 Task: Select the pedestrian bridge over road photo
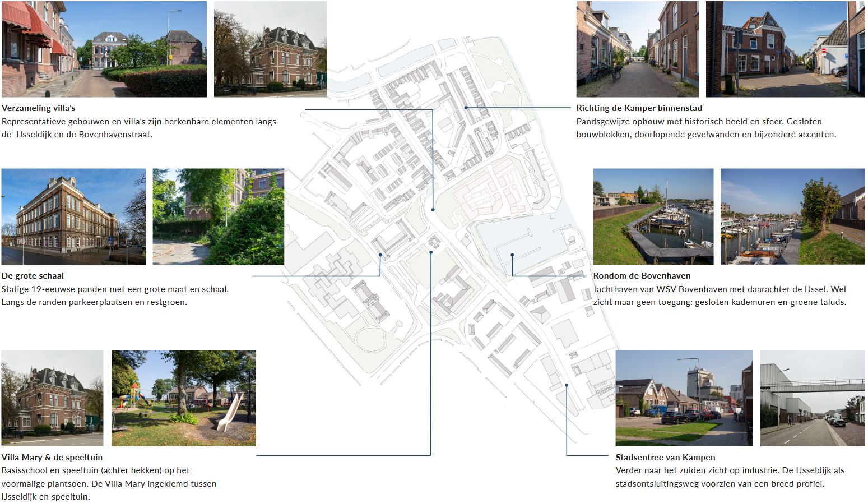tap(812, 398)
